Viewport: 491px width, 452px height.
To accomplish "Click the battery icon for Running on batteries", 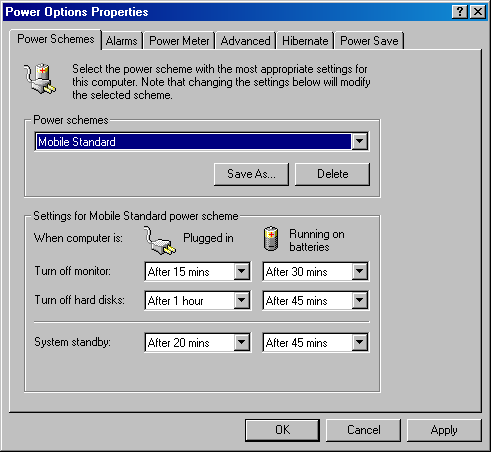I will (x=271, y=238).
